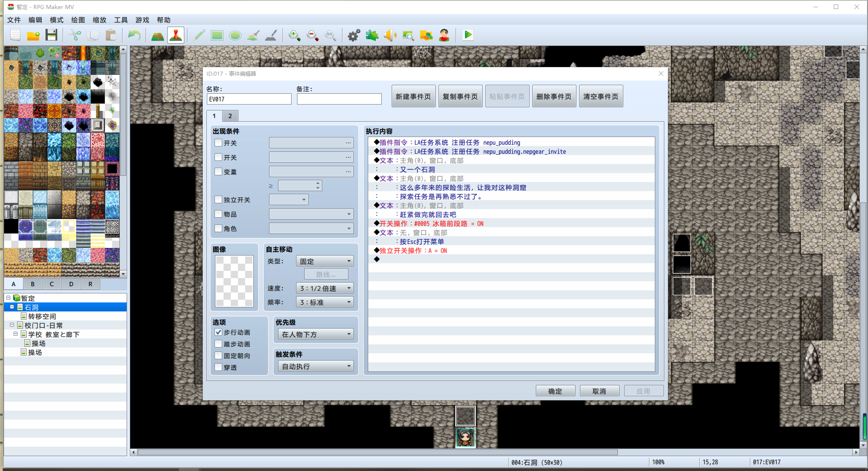Click the Cut scissors icon

pos(75,35)
